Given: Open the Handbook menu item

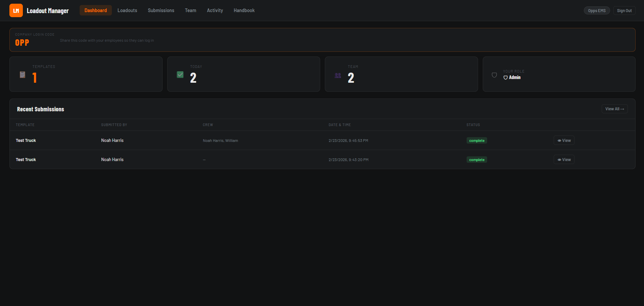Looking at the screenshot, I should (x=244, y=10).
